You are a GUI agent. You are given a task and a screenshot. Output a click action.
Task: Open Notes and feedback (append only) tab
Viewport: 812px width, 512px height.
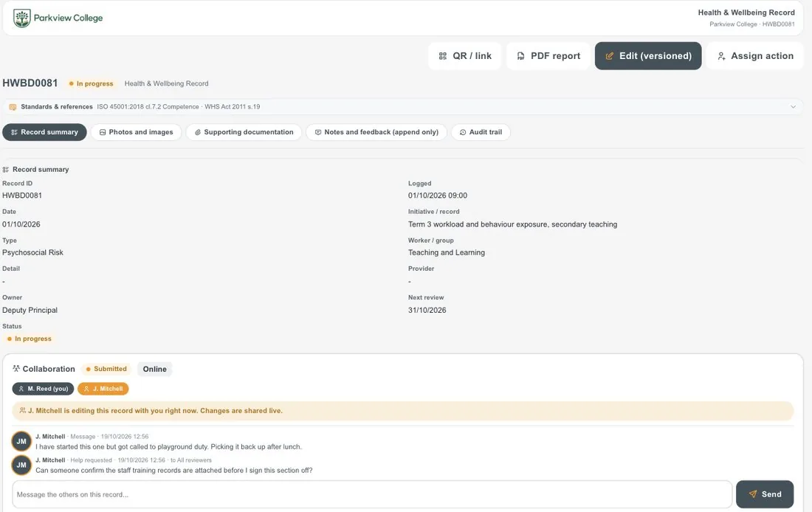click(x=376, y=132)
